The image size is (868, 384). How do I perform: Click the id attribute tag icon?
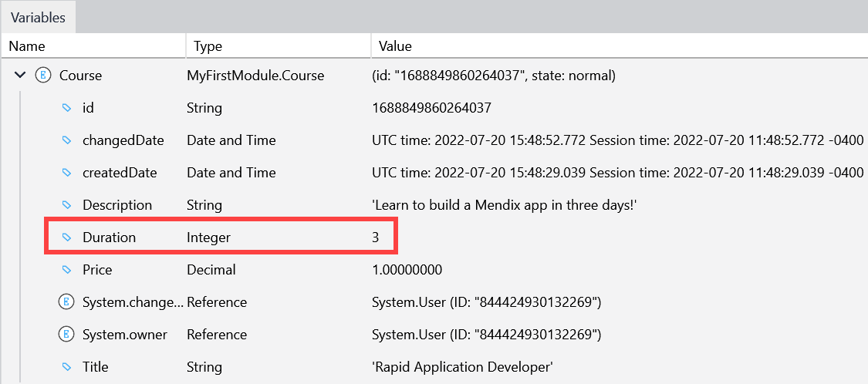[66, 108]
